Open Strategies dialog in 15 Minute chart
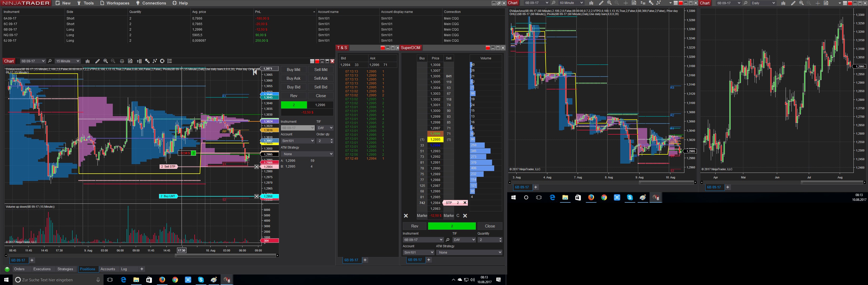This screenshot has height=285, width=868. click(x=155, y=61)
